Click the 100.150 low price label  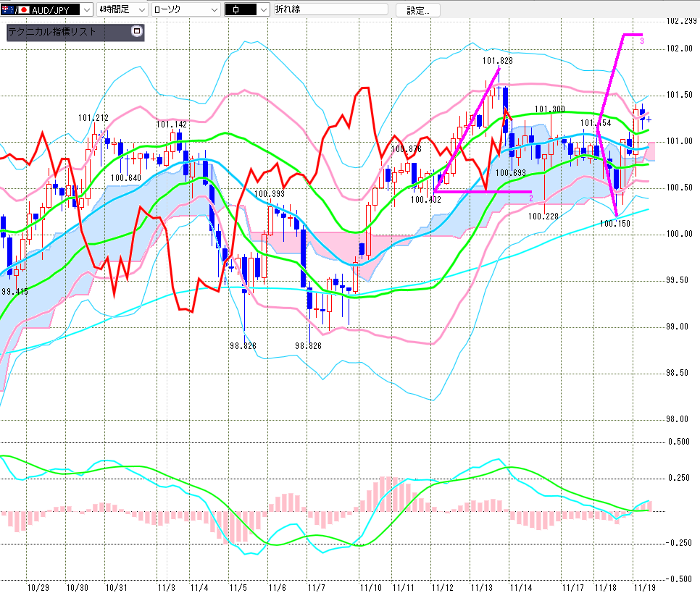tap(614, 224)
